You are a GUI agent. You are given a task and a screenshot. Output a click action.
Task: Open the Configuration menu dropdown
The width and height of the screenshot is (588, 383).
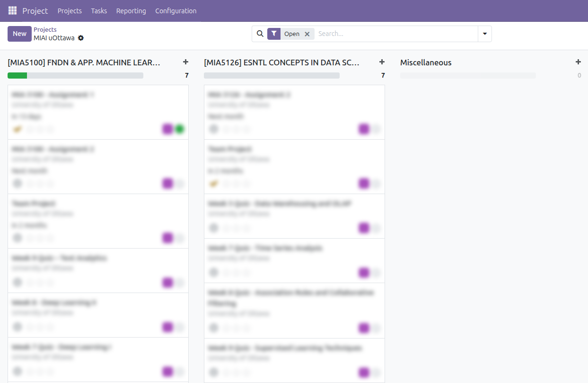coord(176,10)
